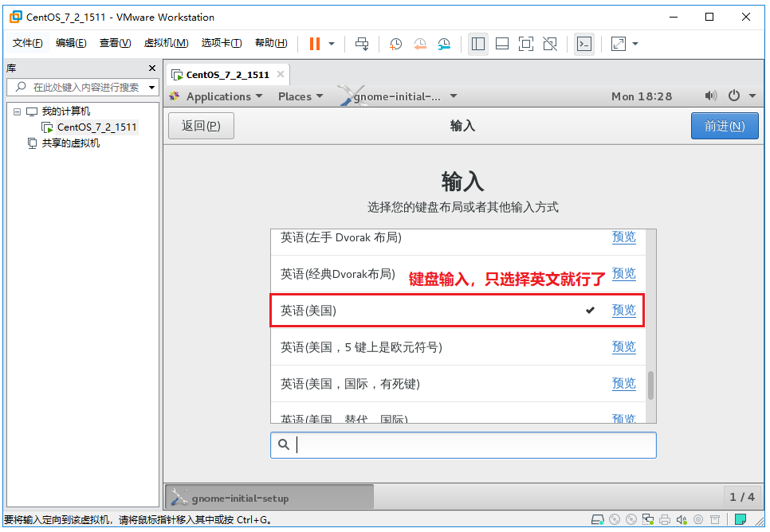The image size is (770, 532).
Task: Click the hard disk status bar icon
Action: tap(597, 520)
